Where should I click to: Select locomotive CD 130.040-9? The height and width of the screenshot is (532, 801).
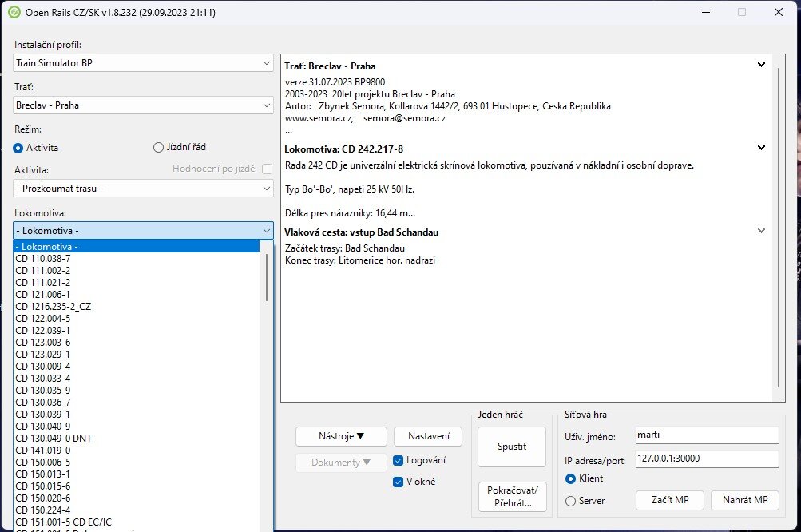(x=137, y=427)
